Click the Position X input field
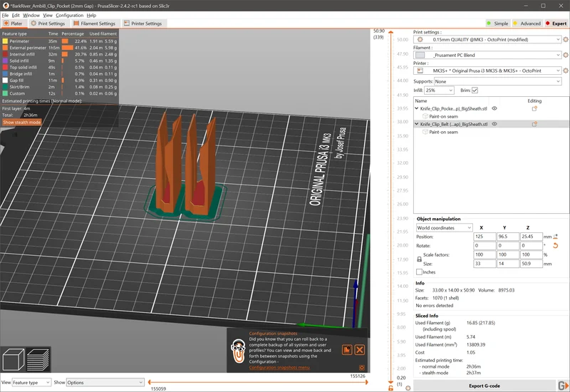The width and height of the screenshot is (570, 392). pyautogui.click(x=484, y=237)
